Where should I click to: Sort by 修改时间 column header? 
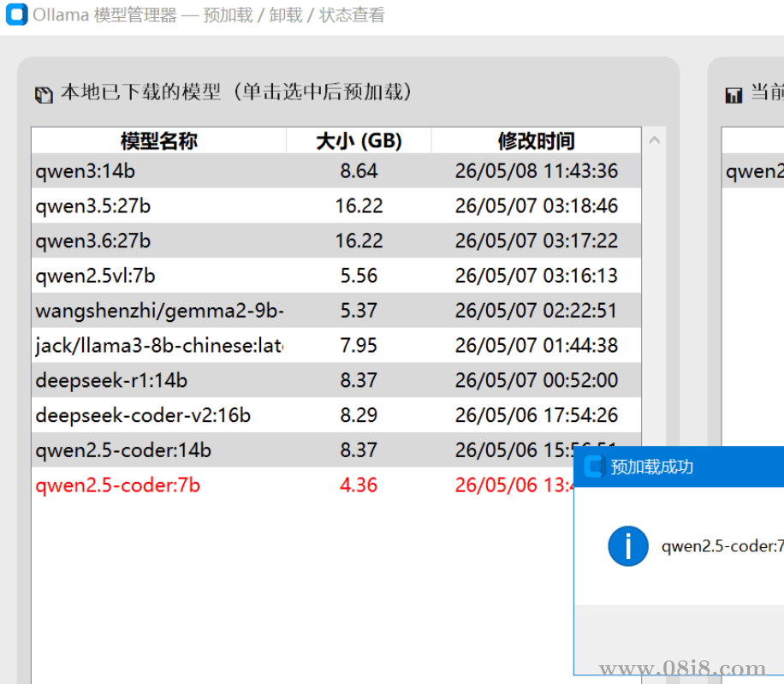[536, 140]
